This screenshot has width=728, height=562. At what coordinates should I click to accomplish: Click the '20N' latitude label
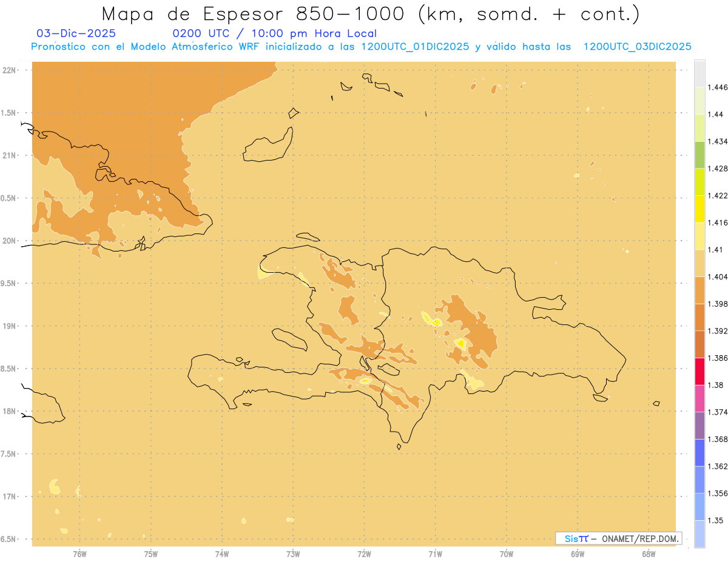8,241
